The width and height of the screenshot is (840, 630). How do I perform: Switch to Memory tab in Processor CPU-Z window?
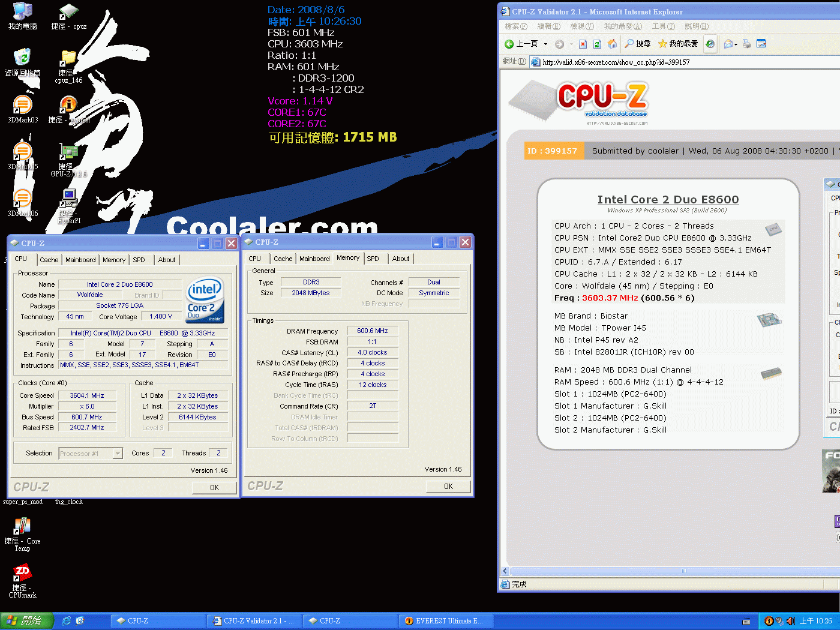[x=114, y=260]
